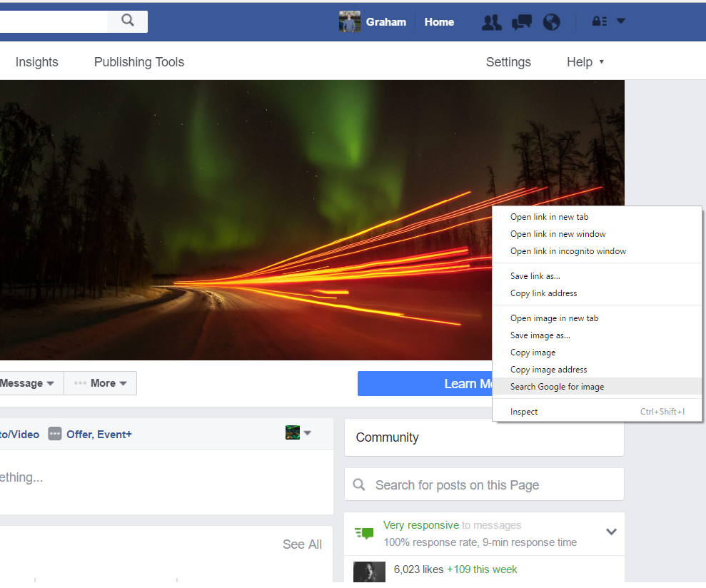The height and width of the screenshot is (588, 706).
Task: Click the search magnifier icon
Action: [x=126, y=21]
